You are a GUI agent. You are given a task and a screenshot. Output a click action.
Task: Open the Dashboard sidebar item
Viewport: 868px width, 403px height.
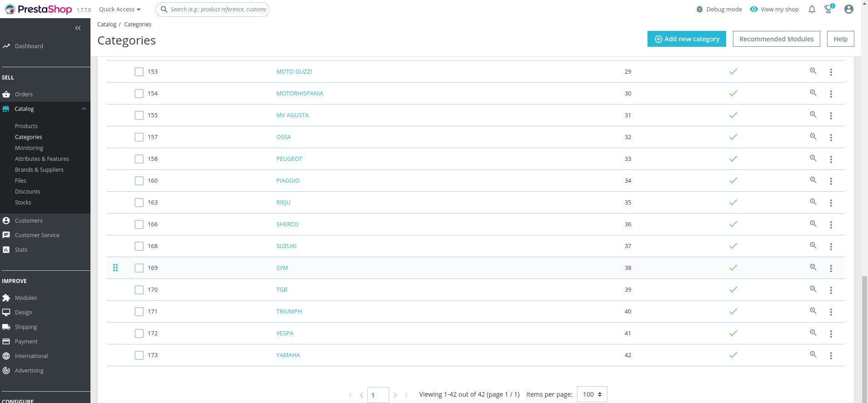click(29, 46)
